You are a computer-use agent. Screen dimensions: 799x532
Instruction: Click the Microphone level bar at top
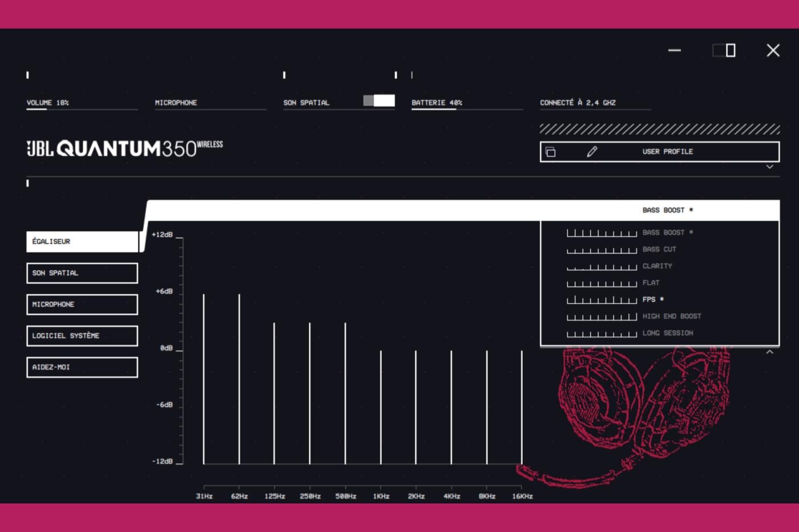tap(211, 108)
